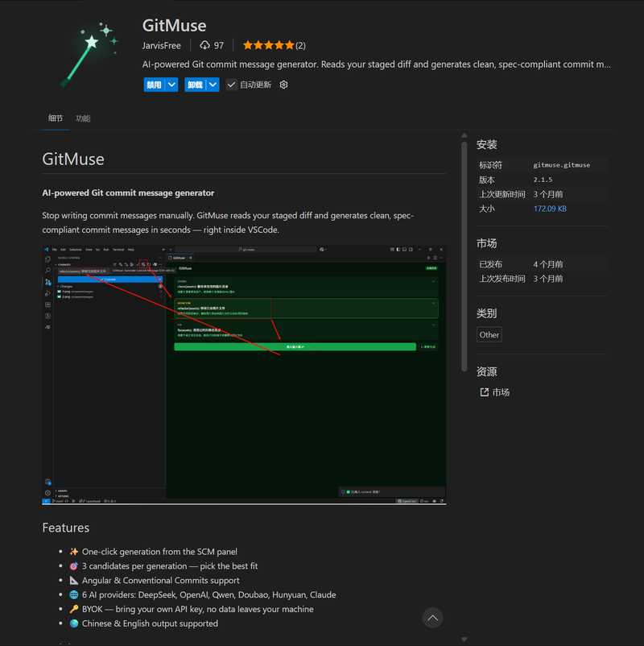This screenshot has width=644, height=646.
Task: Click the 卸载 button
Action: (x=196, y=85)
